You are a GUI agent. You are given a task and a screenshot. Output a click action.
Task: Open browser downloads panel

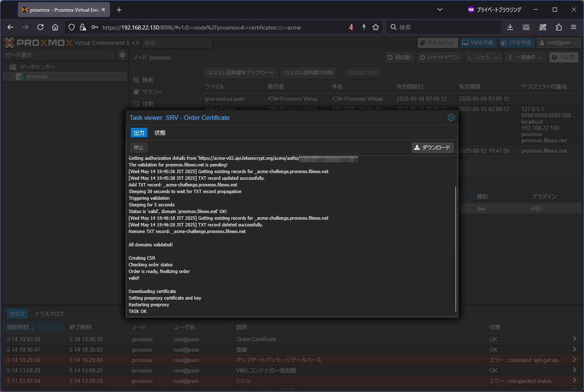pyautogui.click(x=510, y=27)
